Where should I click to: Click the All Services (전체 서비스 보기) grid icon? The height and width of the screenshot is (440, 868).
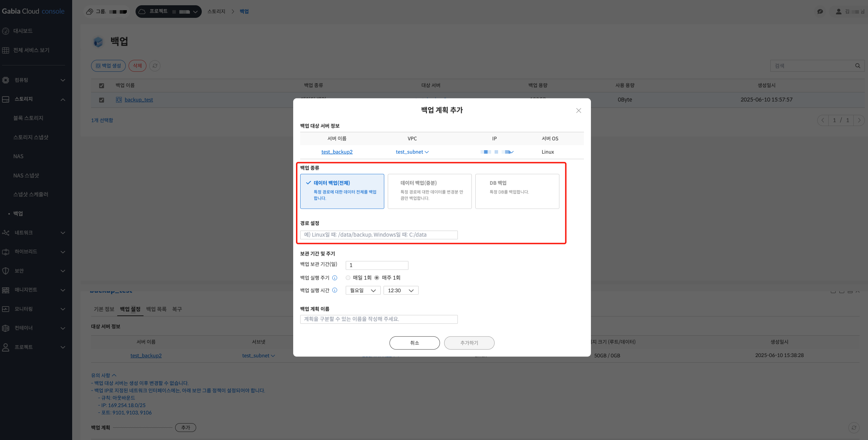point(6,50)
